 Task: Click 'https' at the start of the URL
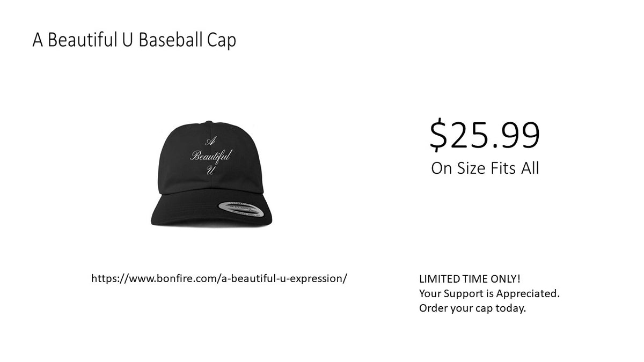[x=103, y=279]
